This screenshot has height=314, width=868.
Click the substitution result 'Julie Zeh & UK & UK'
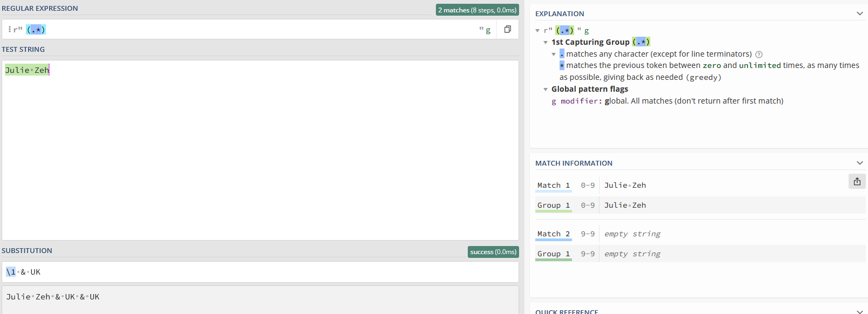tap(53, 297)
